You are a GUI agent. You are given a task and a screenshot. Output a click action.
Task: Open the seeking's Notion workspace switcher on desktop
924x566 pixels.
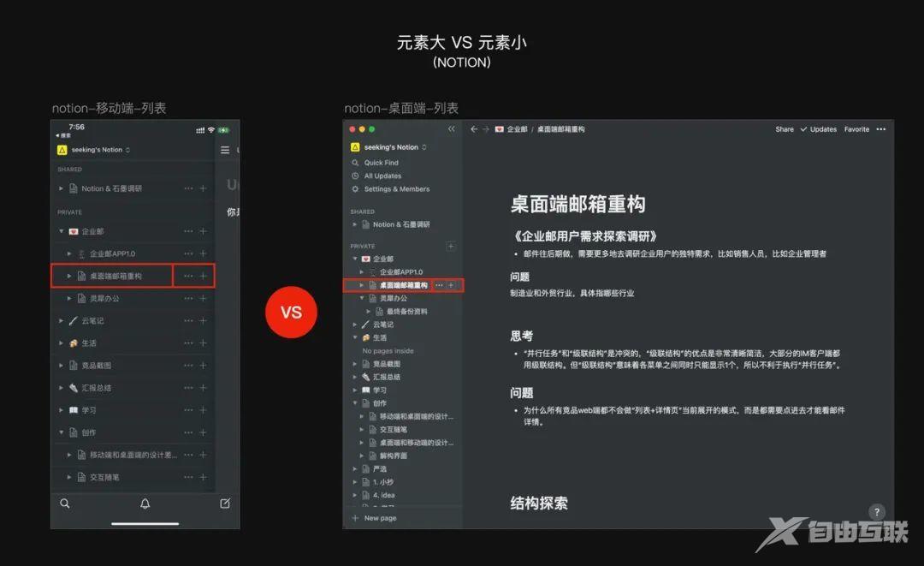point(391,147)
